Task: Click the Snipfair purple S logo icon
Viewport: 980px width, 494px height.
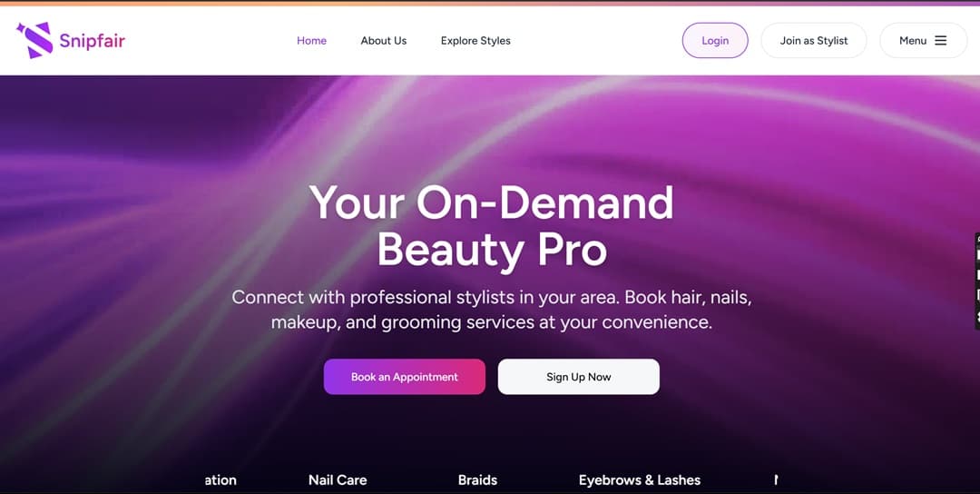Action: click(x=35, y=40)
